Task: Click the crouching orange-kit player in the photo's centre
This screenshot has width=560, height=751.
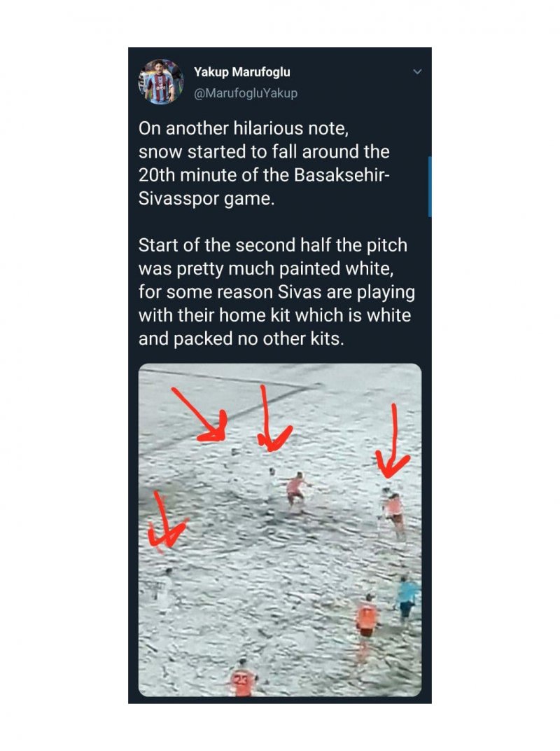Action: pyautogui.click(x=297, y=490)
